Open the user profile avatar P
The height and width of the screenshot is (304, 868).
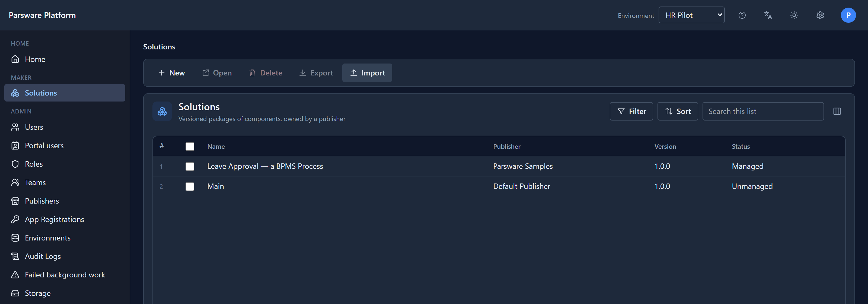pyautogui.click(x=848, y=15)
